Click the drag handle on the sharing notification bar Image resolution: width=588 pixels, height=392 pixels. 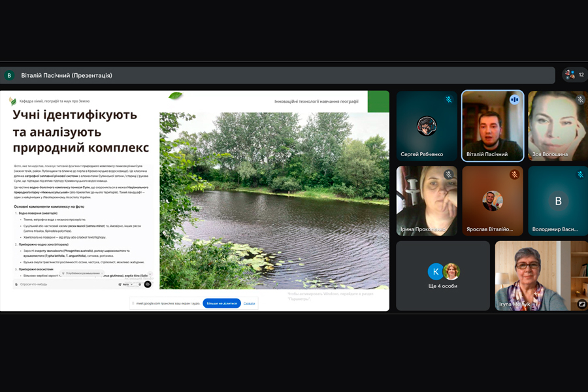[x=133, y=303]
